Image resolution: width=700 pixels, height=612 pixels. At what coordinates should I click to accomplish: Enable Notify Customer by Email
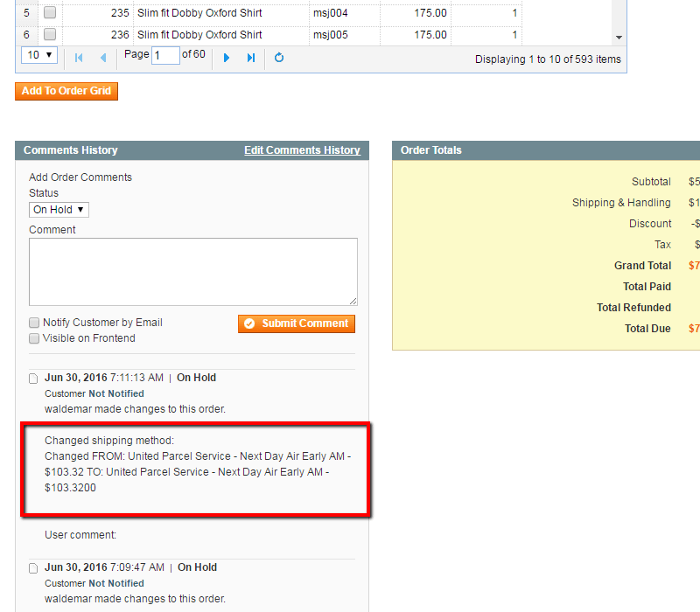(34, 323)
